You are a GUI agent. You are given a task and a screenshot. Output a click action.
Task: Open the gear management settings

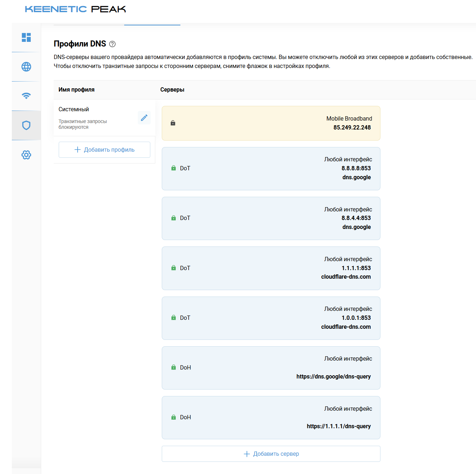coord(26,155)
